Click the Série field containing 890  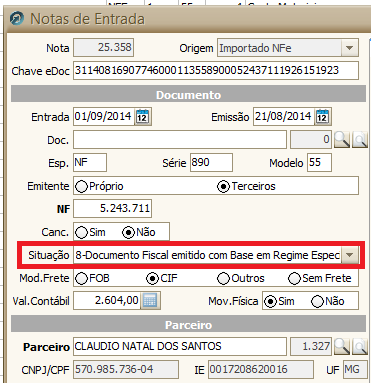click(x=211, y=163)
